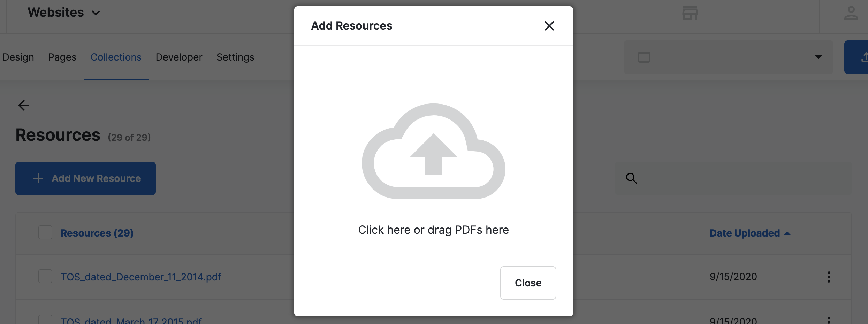Viewport: 868px width, 324px height.
Task: Click the cloud upload icon
Action: pyautogui.click(x=433, y=151)
